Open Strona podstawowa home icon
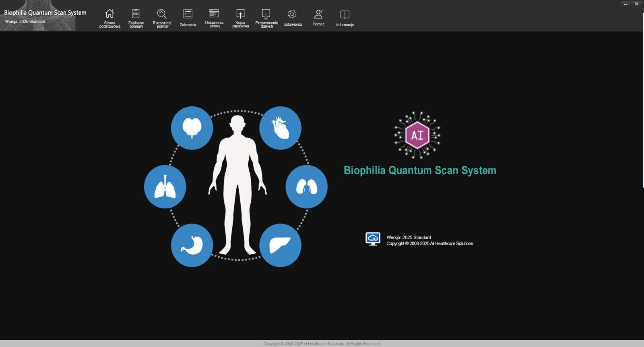 [x=109, y=15]
